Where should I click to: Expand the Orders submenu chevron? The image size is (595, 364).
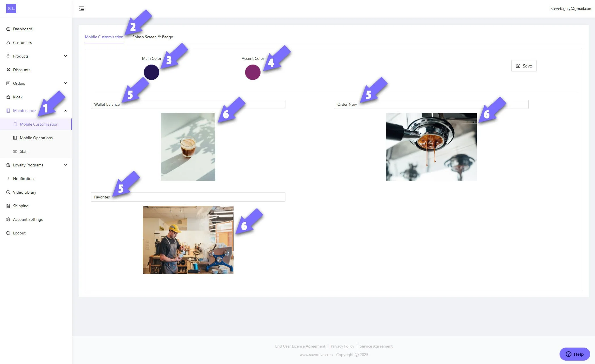[x=66, y=83]
